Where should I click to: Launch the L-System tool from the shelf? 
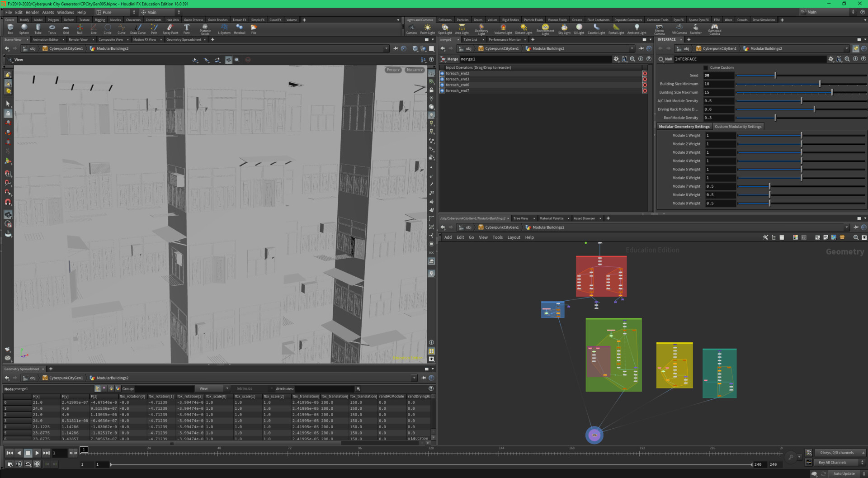click(x=224, y=28)
